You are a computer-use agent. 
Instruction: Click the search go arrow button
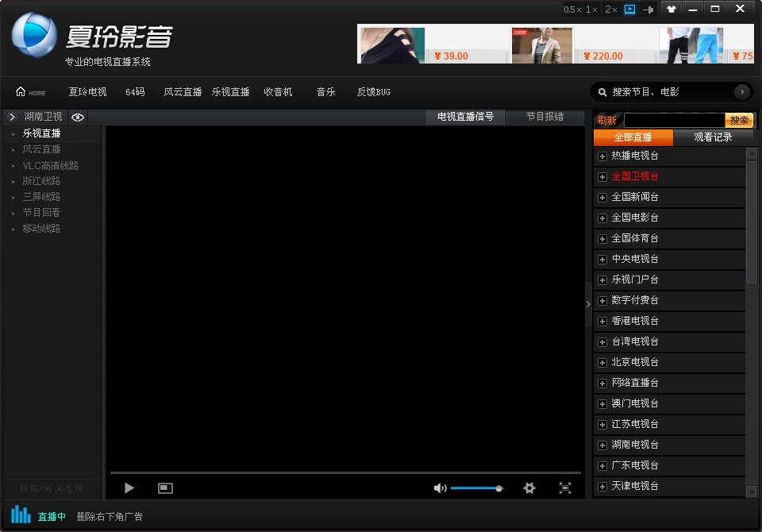(x=741, y=91)
